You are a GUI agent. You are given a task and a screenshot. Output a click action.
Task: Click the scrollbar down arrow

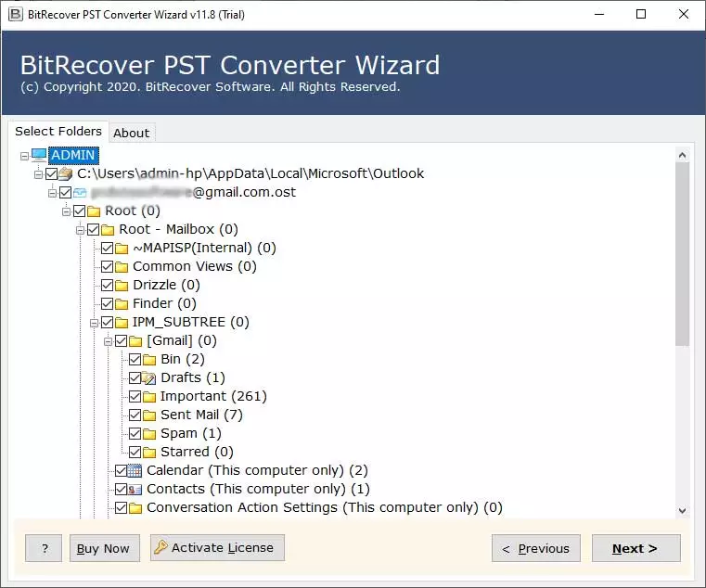682,511
